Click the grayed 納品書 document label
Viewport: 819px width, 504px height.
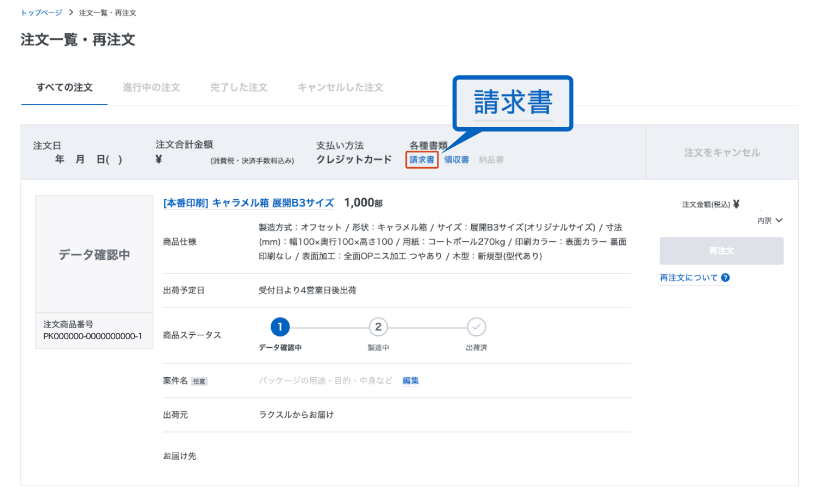pyautogui.click(x=490, y=160)
